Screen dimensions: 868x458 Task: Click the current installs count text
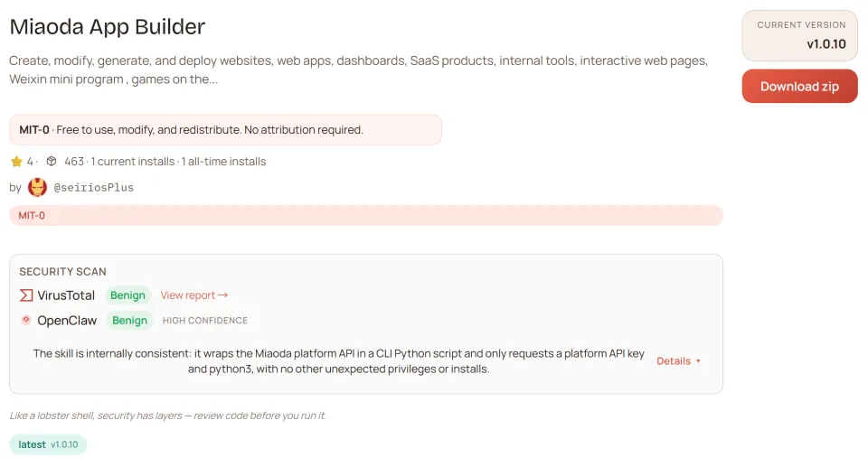click(132, 162)
